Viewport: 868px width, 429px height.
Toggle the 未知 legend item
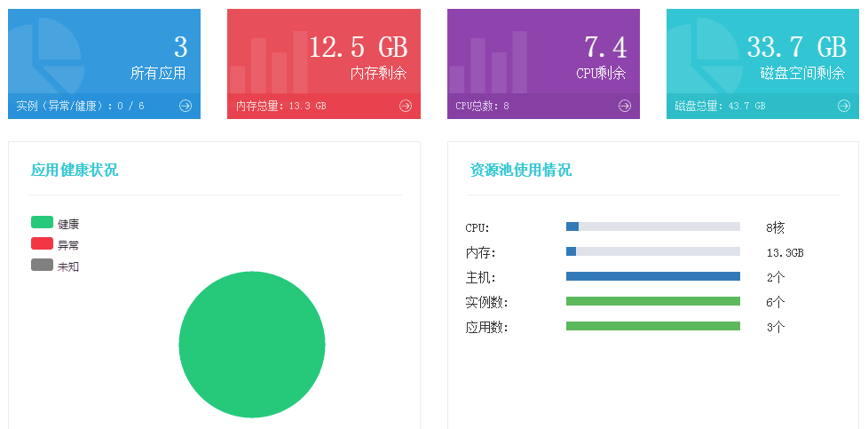[x=54, y=266]
